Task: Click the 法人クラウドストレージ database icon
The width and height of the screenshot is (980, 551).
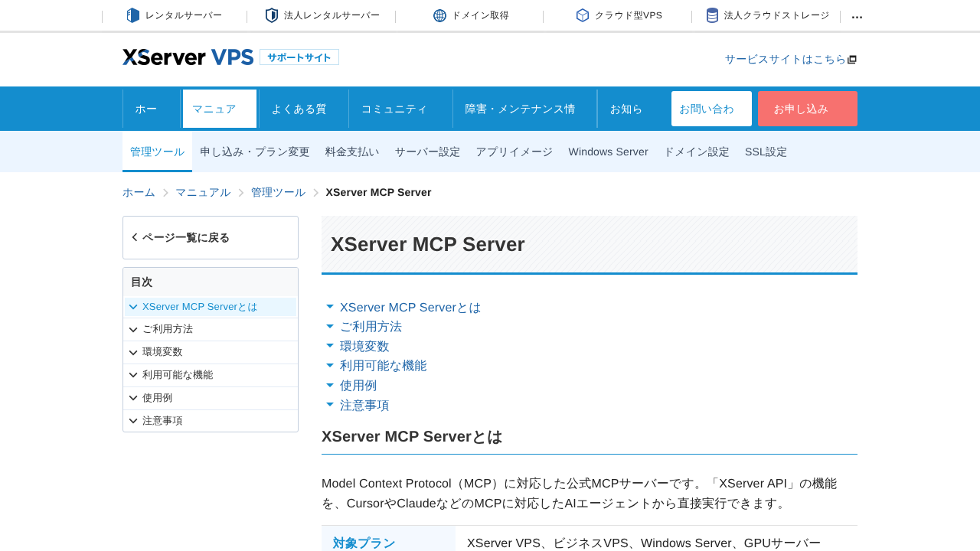Action: coord(712,15)
